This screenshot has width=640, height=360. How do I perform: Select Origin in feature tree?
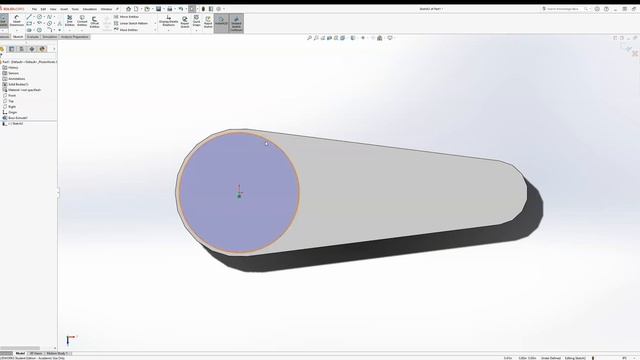click(x=13, y=112)
